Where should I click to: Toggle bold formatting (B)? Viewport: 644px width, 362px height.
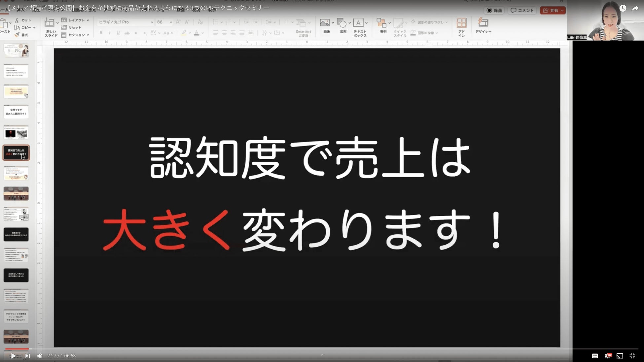101,33
